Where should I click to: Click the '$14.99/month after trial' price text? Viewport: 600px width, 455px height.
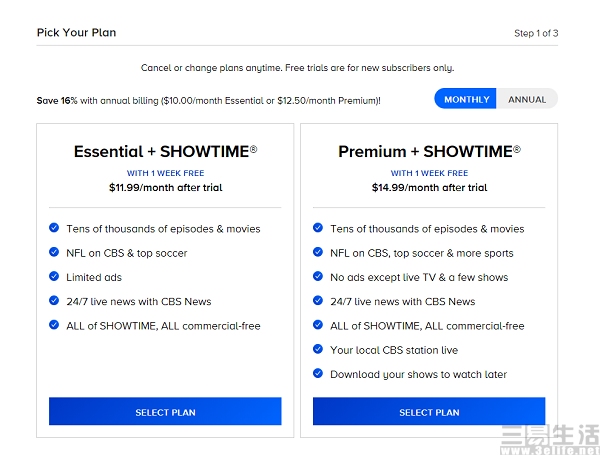[429, 188]
